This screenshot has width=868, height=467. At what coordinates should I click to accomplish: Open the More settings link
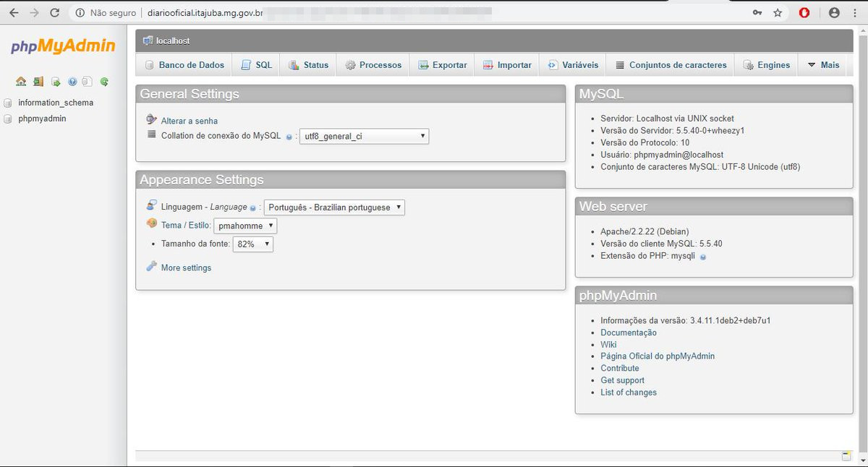(x=187, y=268)
